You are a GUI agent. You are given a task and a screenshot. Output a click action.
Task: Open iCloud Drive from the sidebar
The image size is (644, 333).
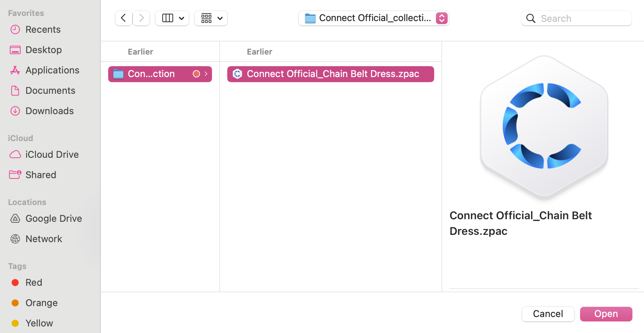(52, 155)
